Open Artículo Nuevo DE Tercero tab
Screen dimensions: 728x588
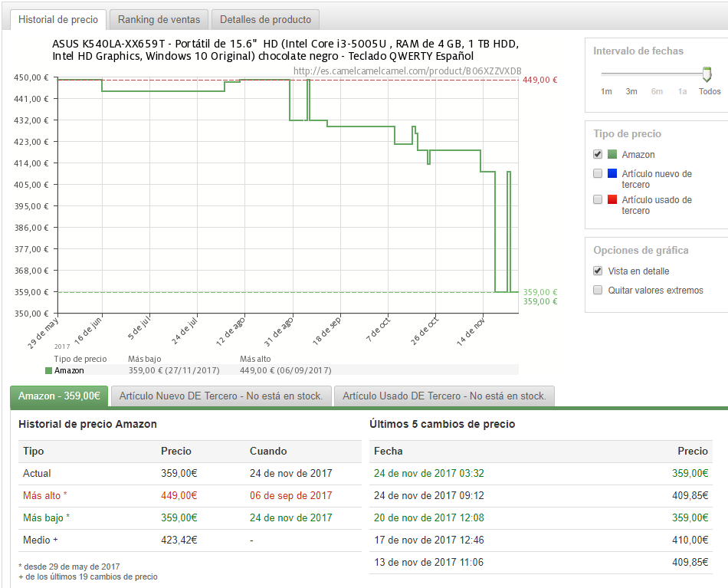pyautogui.click(x=221, y=396)
